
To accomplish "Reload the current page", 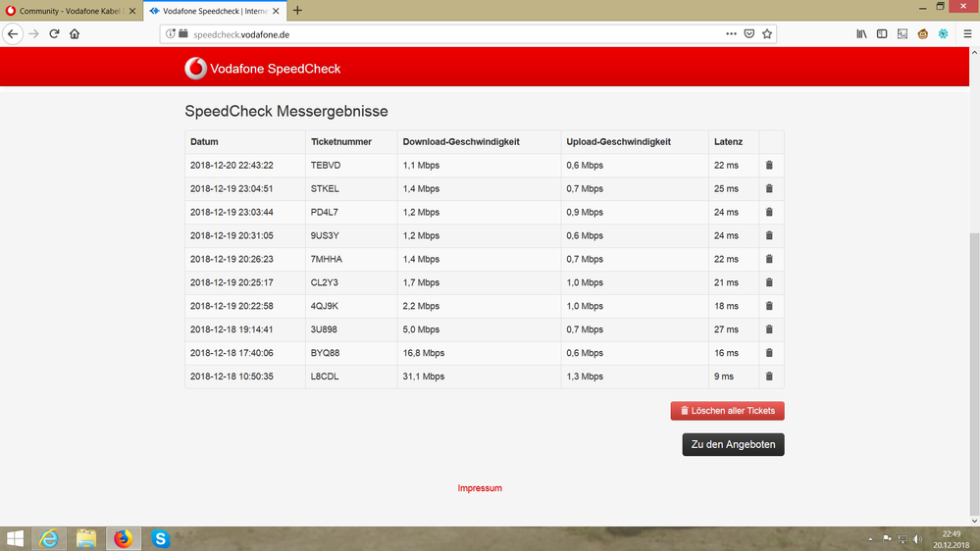I will coord(54,33).
